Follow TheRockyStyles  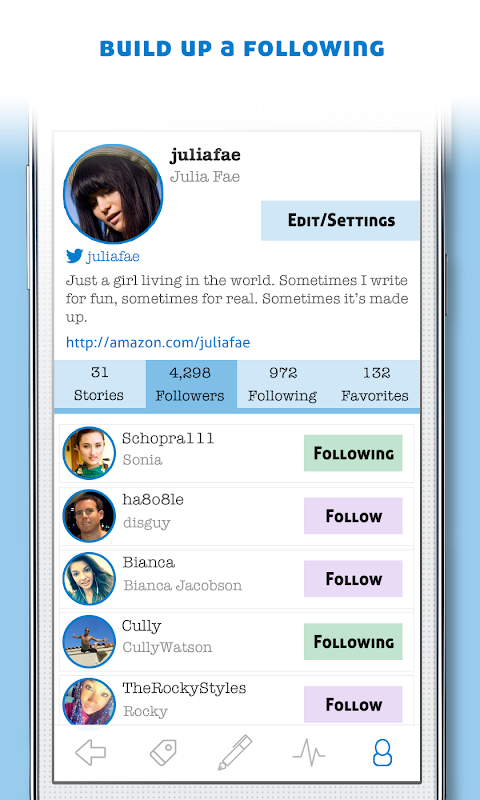(x=353, y=704)
